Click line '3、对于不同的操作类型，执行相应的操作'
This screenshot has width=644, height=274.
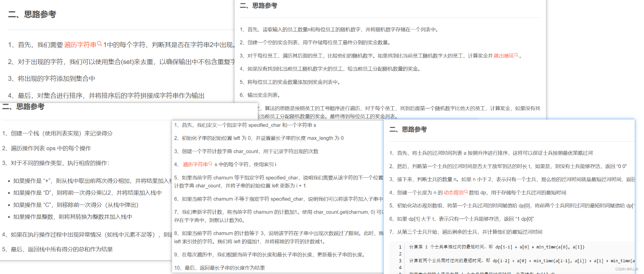tap(56, 163)
